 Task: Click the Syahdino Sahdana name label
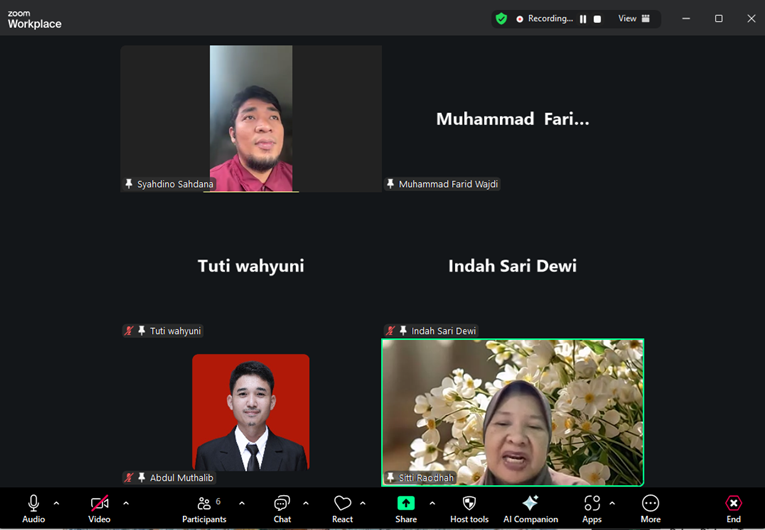pos(175,184)
